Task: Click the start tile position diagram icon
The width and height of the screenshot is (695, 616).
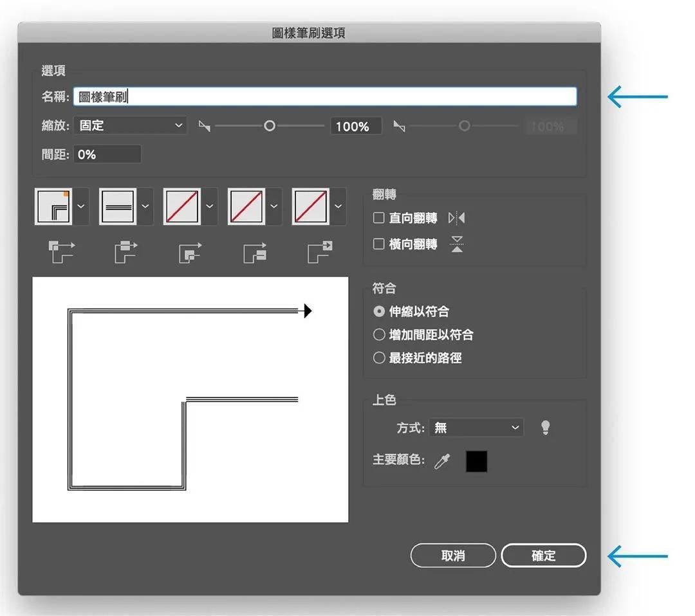Action: pos(255,252)
